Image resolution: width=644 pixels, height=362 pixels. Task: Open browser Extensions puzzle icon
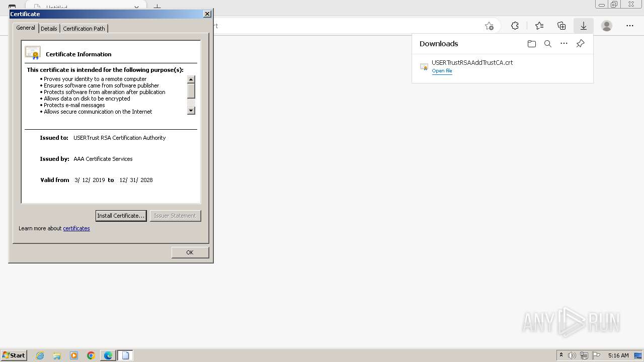click(515, 26)
